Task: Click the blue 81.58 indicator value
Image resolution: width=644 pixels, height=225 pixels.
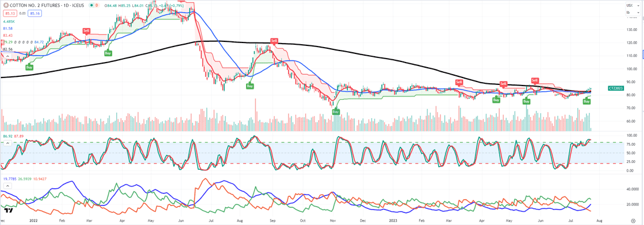Action: (x=8, y=28)
